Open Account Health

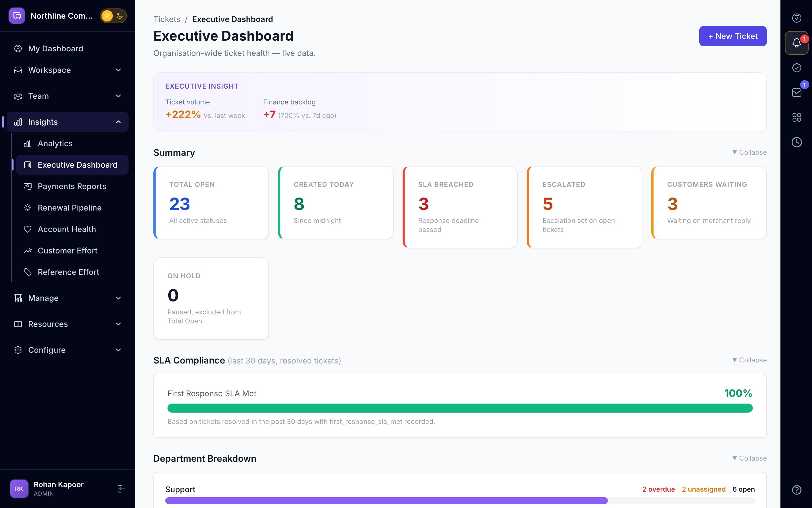point(72,229)
